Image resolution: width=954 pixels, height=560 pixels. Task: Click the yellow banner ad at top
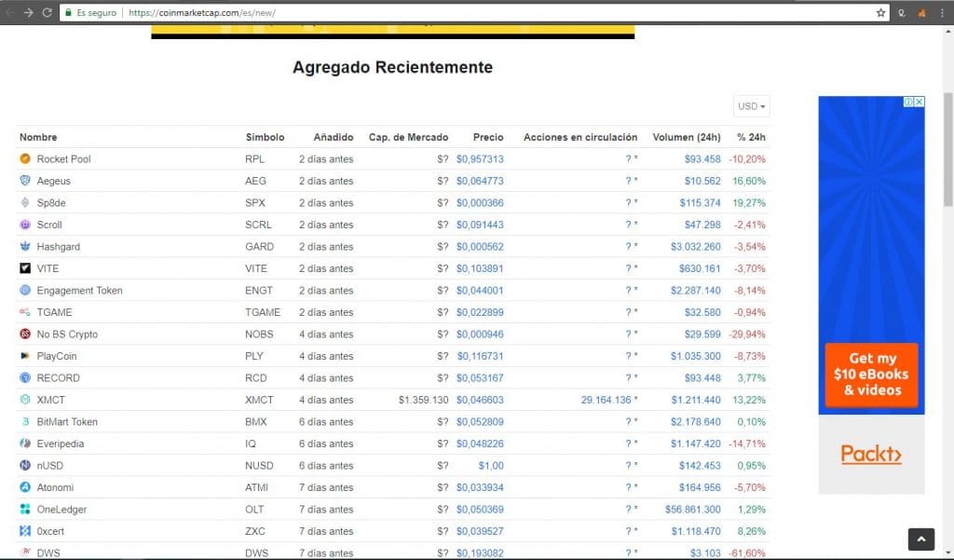pos(393,32)
